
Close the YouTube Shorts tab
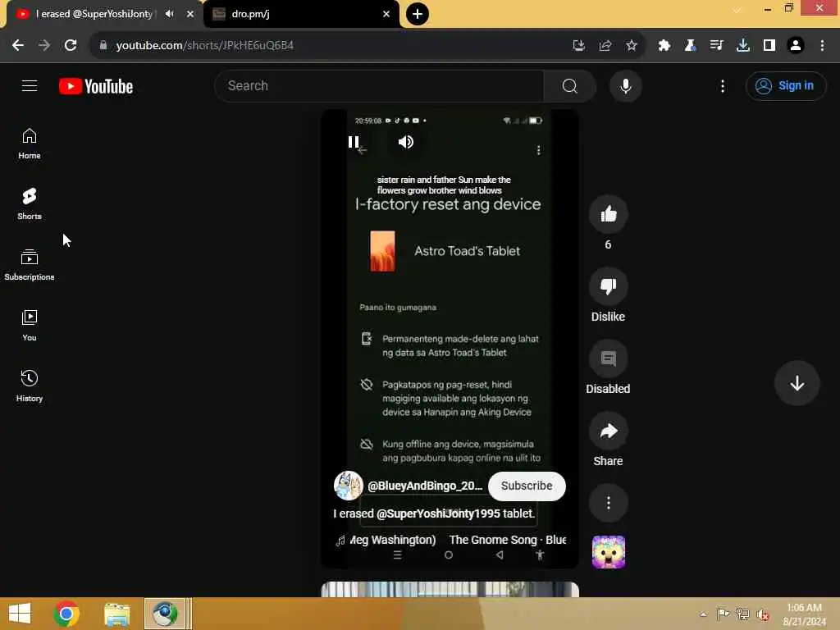coord(190,14)
